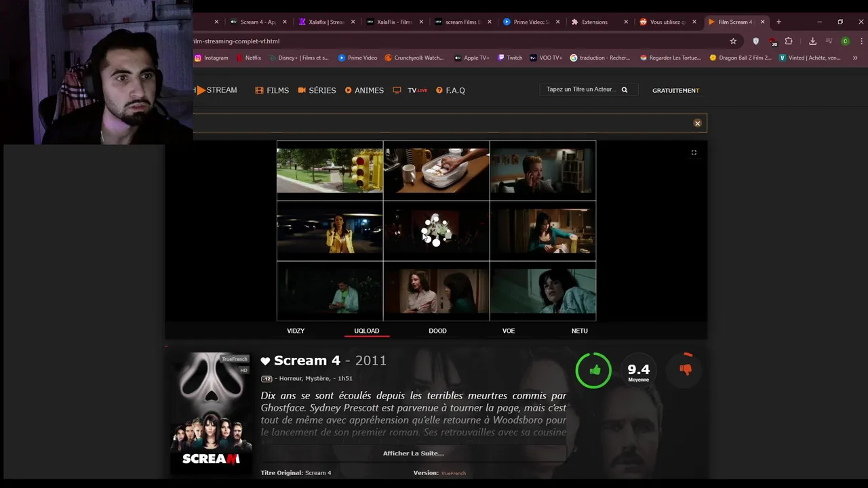The image size is (868, 488).
Task: Select the traffic light preview thumbnail
Action: (x=330, y=171)
